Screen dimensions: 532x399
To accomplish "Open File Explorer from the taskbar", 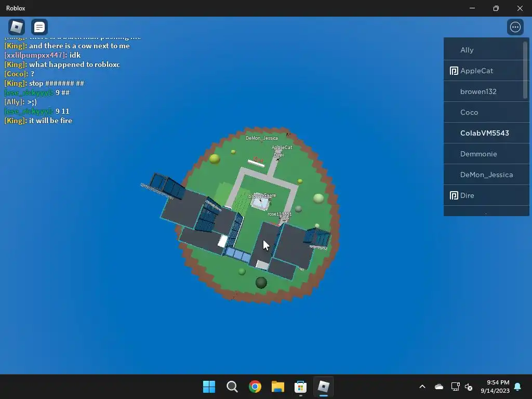I will 278,387.
